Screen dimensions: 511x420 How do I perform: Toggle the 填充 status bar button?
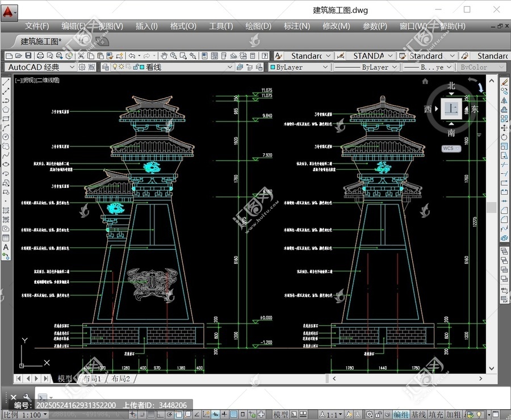436,414
